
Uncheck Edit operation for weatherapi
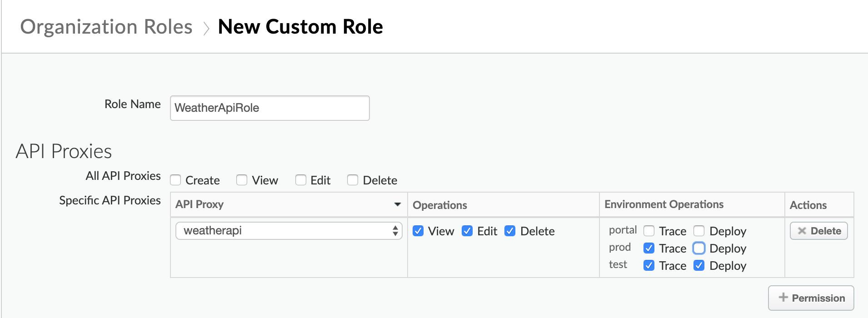(467, 231)
